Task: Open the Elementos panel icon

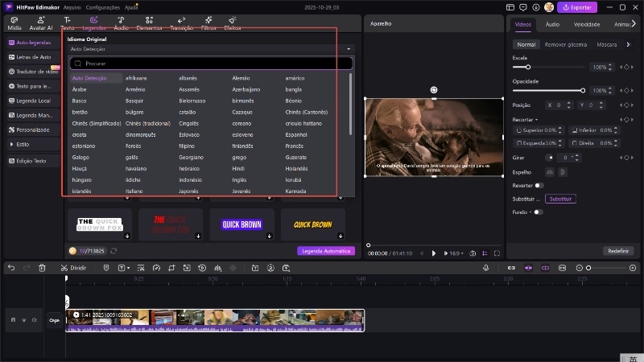Action: point(149,22)
